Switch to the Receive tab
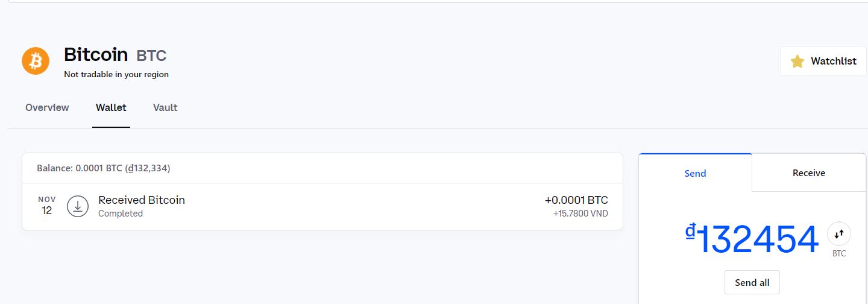Screen dimensions: 868x304 click(x=809, y=173)
